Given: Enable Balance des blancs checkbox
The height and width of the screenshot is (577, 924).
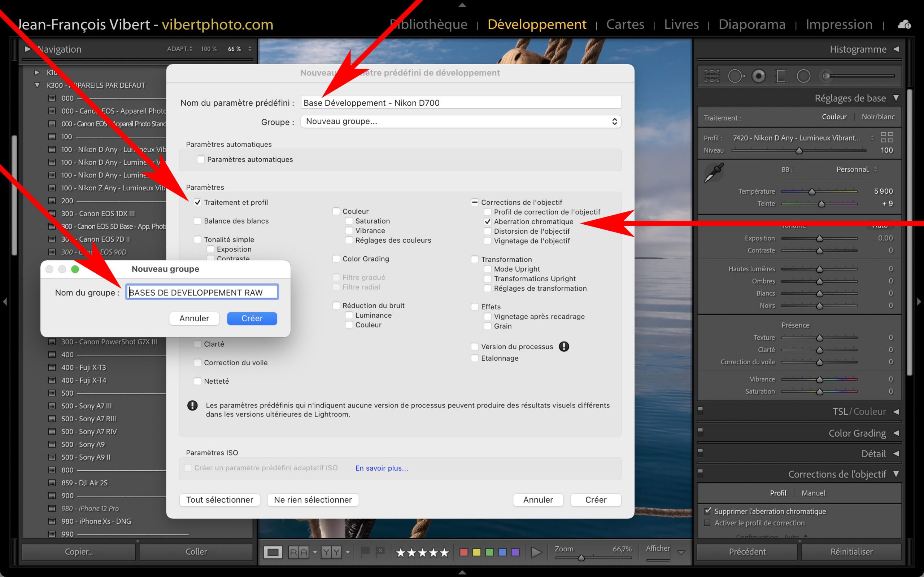Looking at the screenshot, I should (x=197, y=221).
